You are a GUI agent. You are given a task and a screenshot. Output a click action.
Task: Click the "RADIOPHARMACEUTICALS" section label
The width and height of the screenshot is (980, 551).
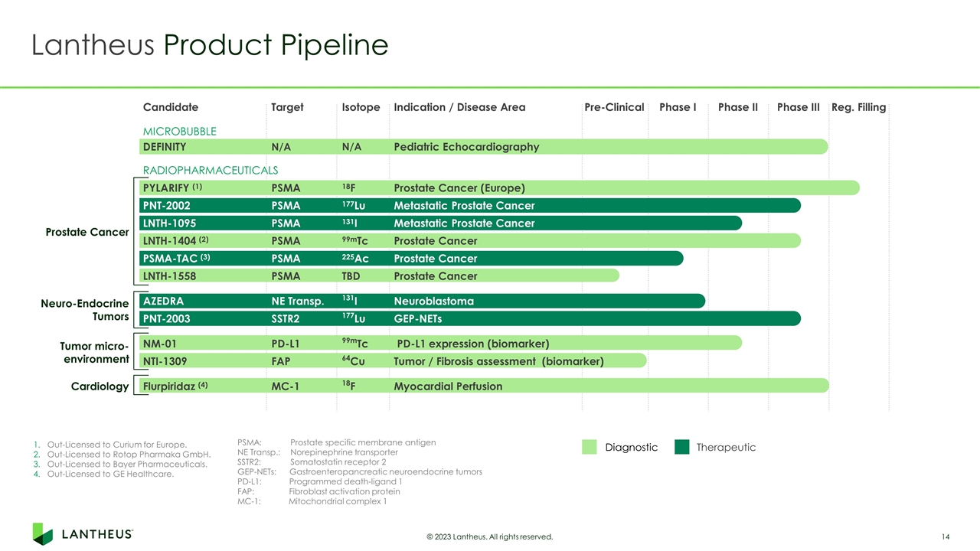(x=211, y=170)
